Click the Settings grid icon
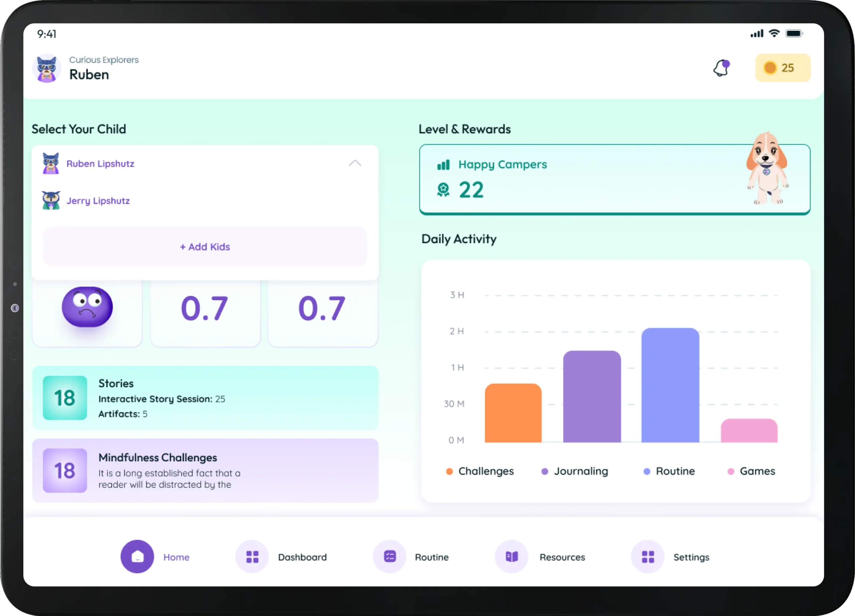 coord(648,557)
